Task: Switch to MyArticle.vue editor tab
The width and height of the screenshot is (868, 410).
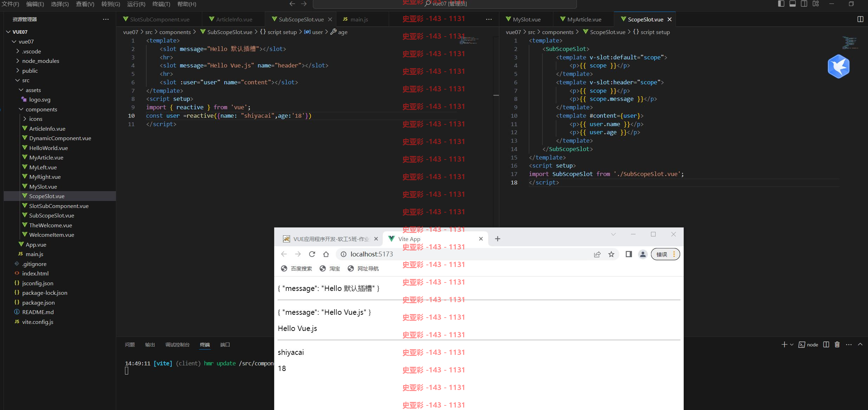Action: pyautogui.click(x=584, y=19)
